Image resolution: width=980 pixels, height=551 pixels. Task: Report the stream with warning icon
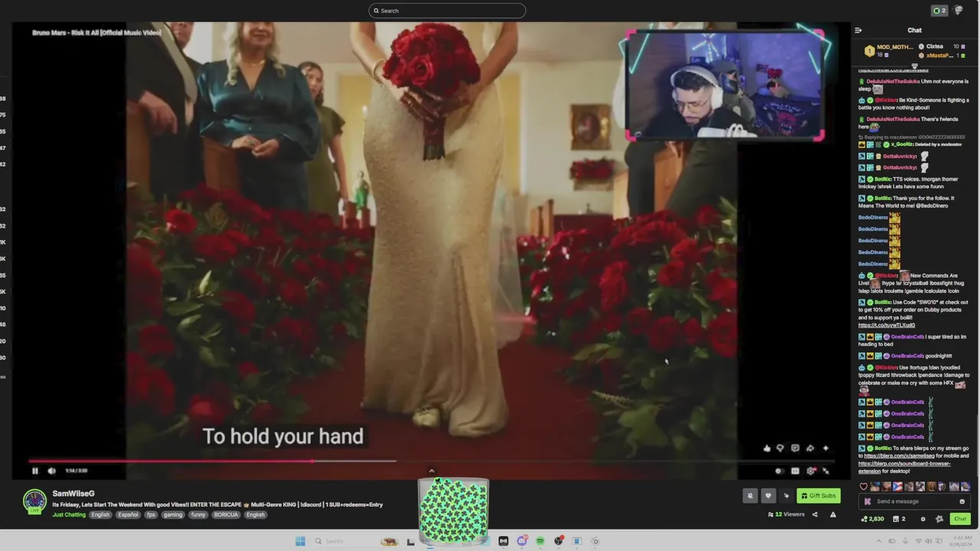pos(833,514)
